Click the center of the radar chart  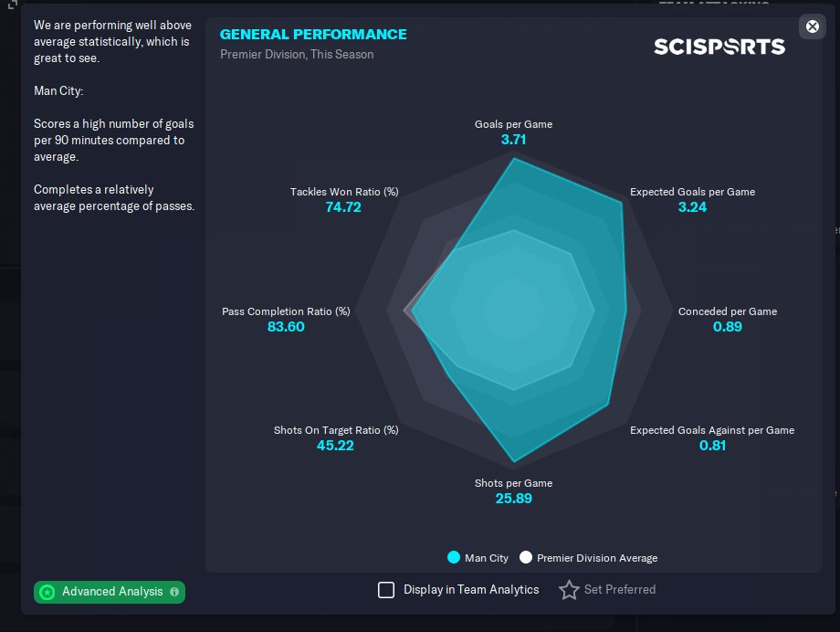[513, 311]
